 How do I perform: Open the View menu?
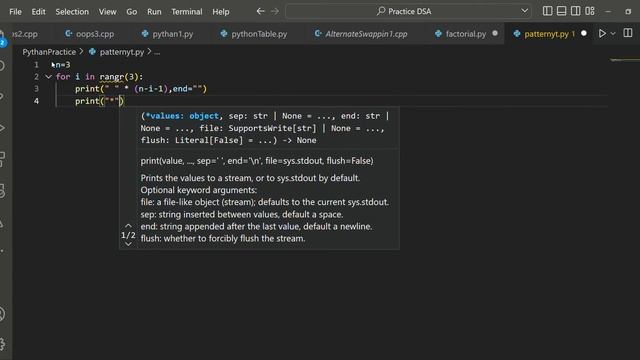(x=107, y=11)
